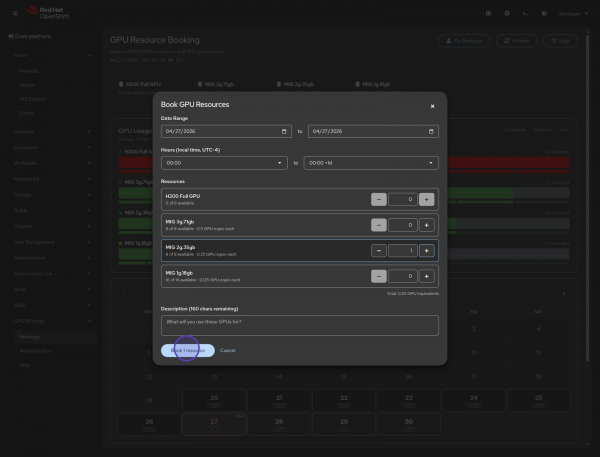The height and width of the screenshot is (457, 600).
Task: Open API Explorer in the sidebar
Action: 33,99
